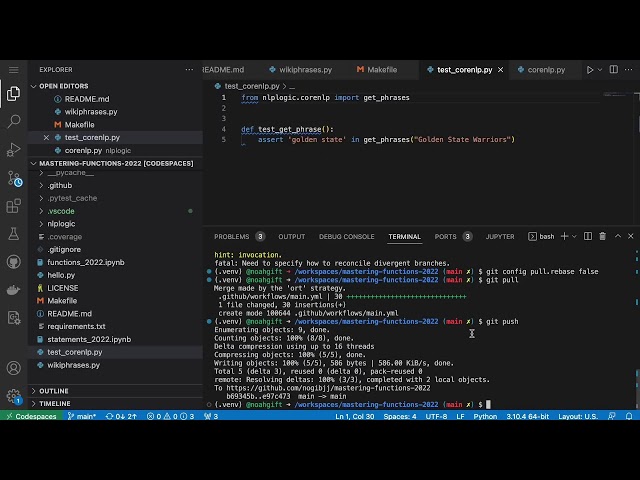
Task: Close the terminal panel
Action: (x=631, y=236)
